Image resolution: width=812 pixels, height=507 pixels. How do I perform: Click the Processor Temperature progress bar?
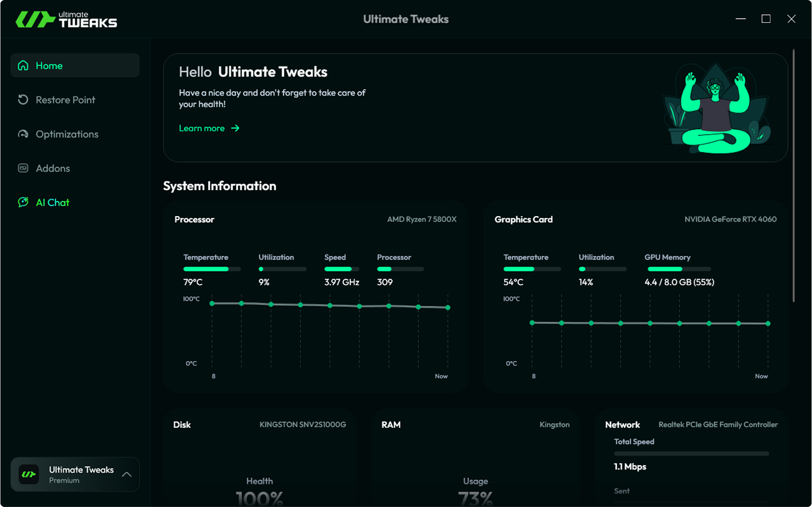pyautogui.click(x=212, y=269)
